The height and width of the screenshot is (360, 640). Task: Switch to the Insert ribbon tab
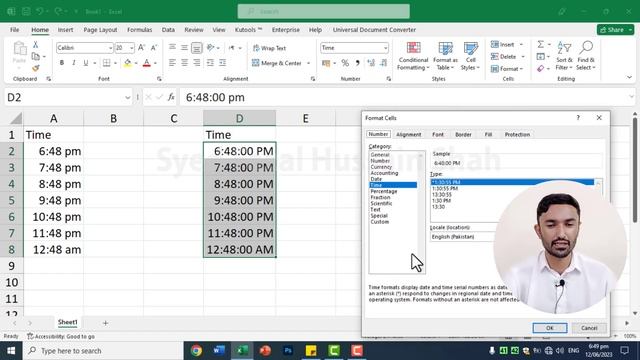pyautogui.click(x=65, y=30)
